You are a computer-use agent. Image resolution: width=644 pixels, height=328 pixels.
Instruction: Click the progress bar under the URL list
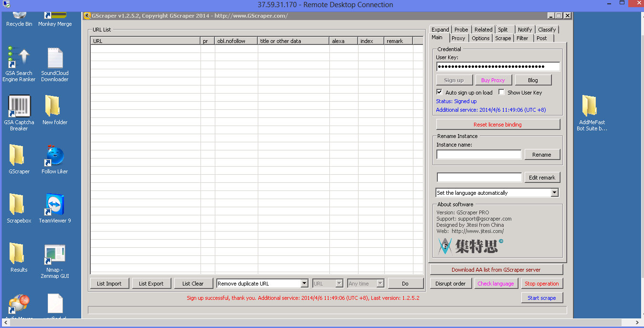pyautogui.click(x=327, y=310)
